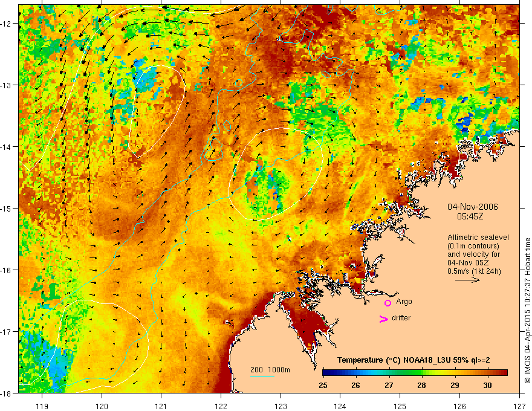Viewport: 532px width, 411px height.
Task: Click the longitude axis label 124
Action: point(340,406)
